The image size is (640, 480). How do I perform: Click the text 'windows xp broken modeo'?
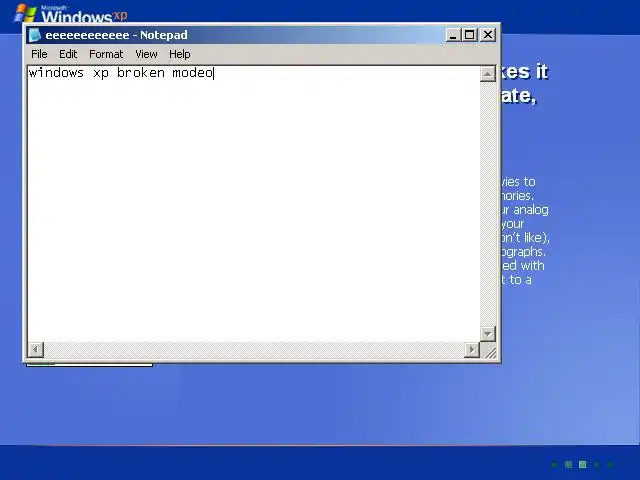pos(121,73)
